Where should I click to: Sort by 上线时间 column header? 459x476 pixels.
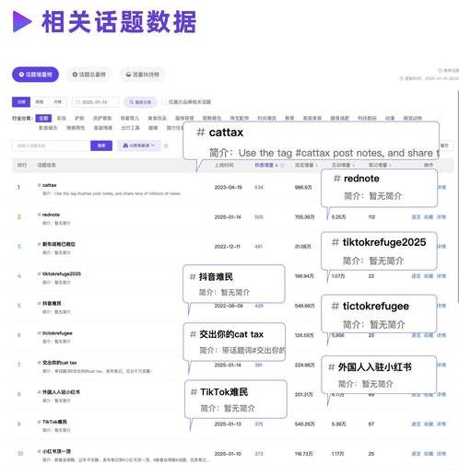pos(224,165)
